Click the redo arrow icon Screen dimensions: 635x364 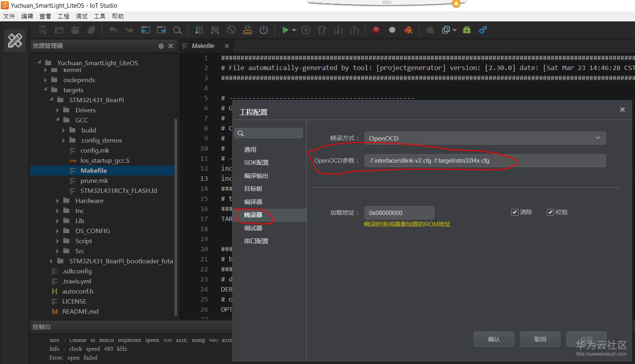pos(129,30)
